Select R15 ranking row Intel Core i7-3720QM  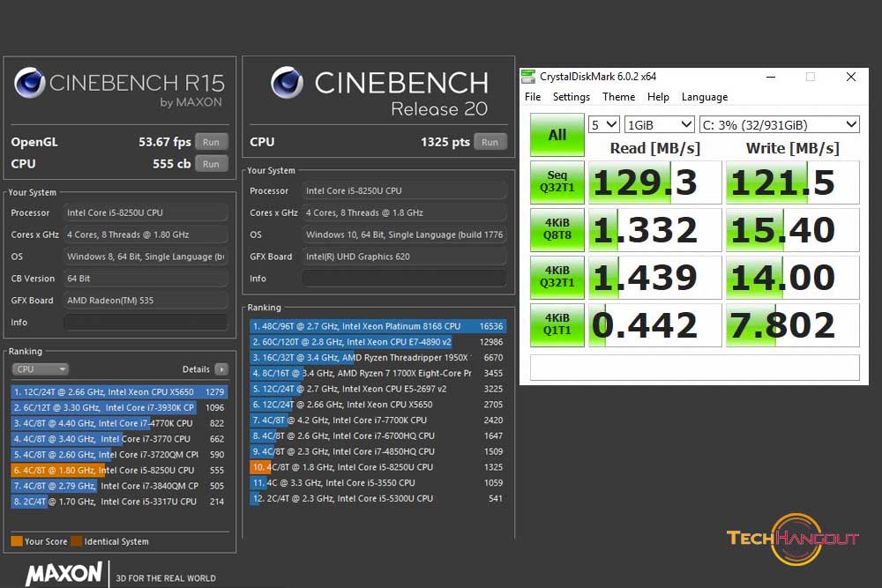click(x=119, y=455)
